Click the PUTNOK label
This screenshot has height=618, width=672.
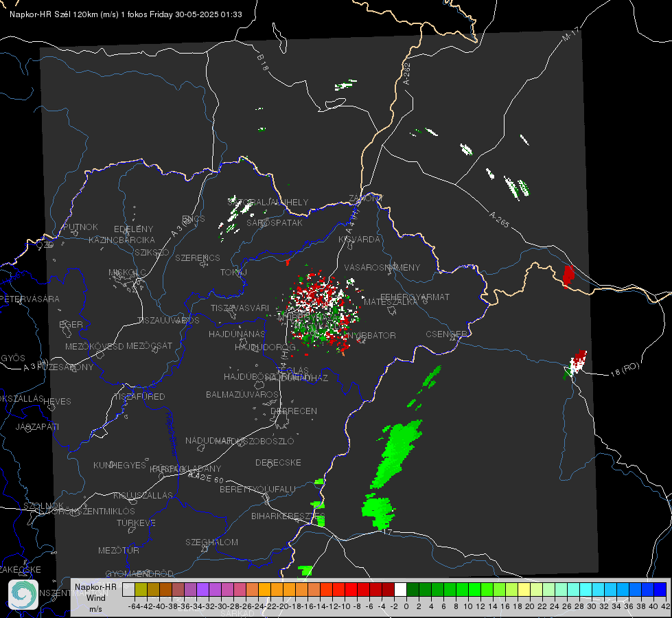click(x=80, y=227)
